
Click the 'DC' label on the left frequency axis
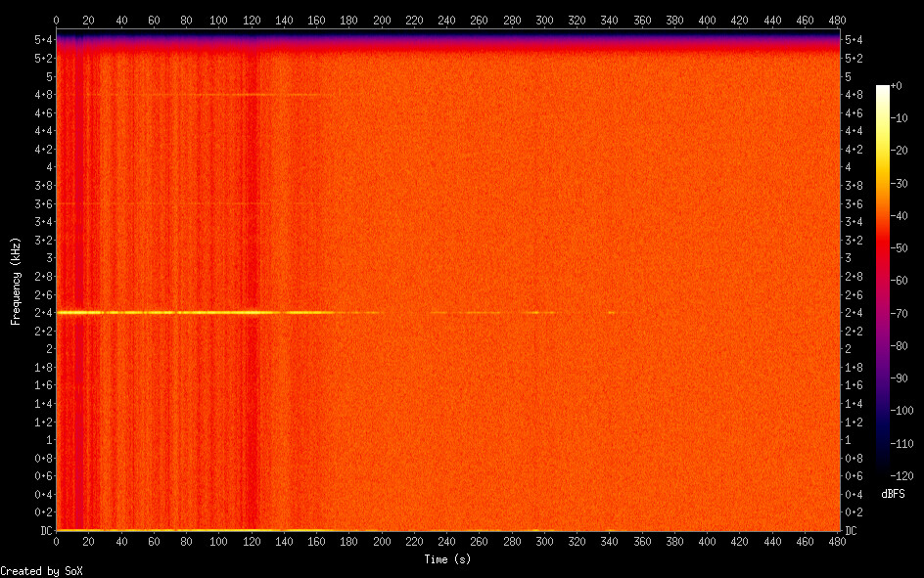point(46,531)
